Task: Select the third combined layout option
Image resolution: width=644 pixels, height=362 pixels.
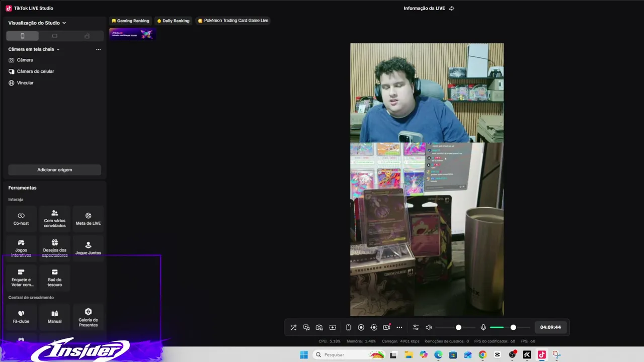Action: [x=87, y=36]
